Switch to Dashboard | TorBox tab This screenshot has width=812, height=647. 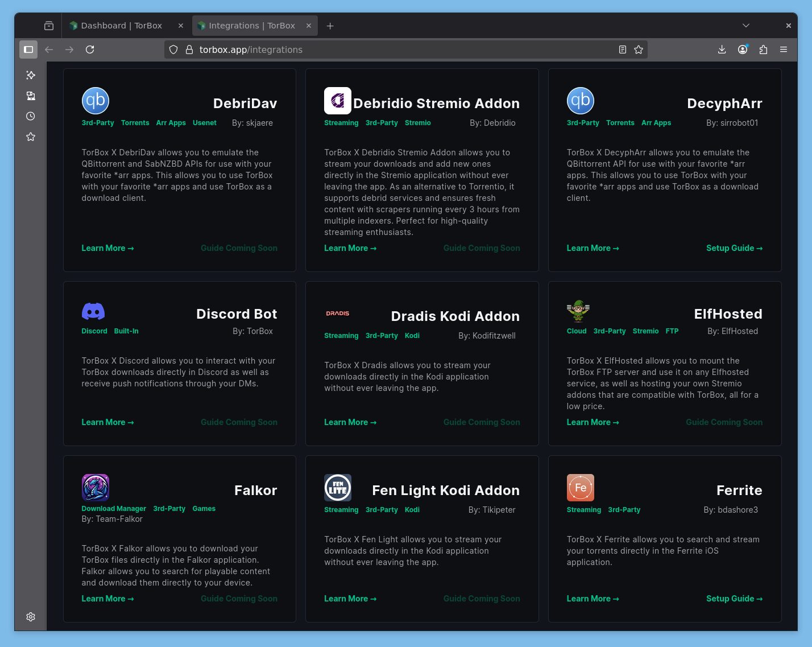coord(121,26)
